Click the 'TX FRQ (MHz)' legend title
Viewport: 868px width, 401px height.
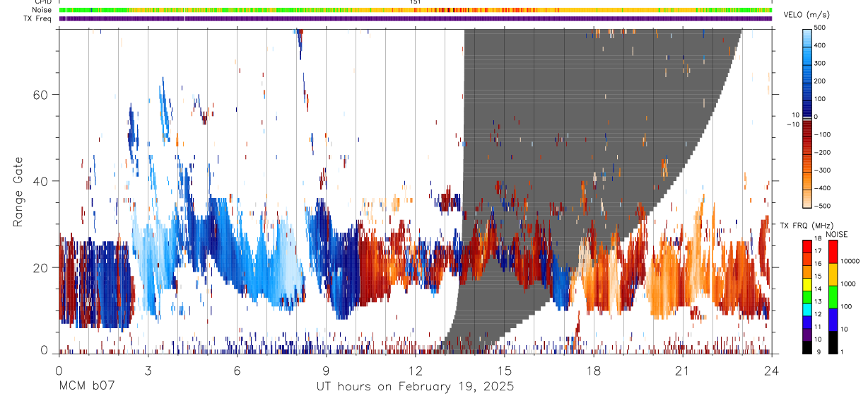pos(805,226)
